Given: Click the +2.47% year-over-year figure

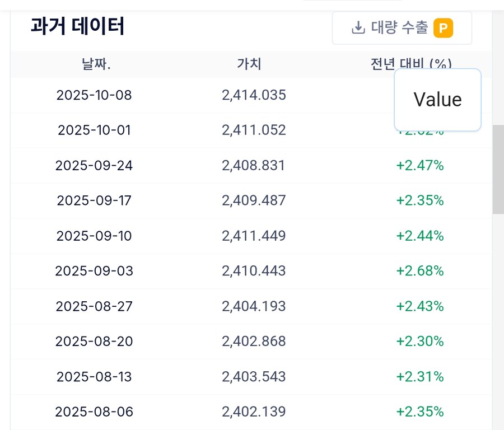Looking at the screenshot, I should click(x=420, y=166).
